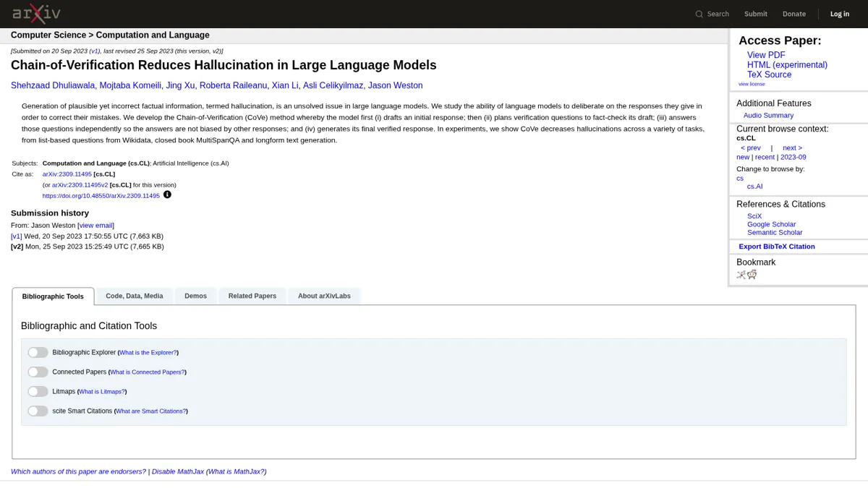Open the Semantic Scholar link
This screenshot has height=488, width=868.
point(775,232)
